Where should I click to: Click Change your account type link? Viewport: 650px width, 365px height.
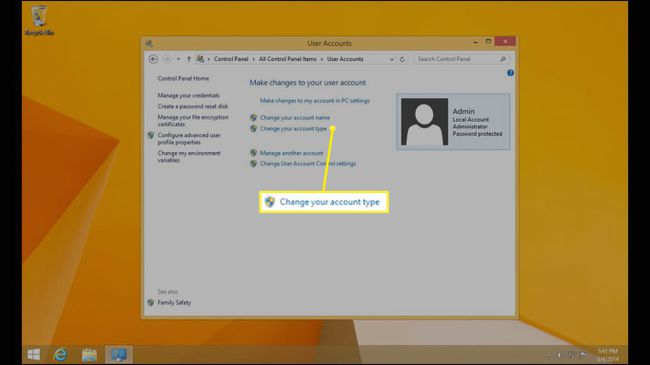(x=293, y=129)
